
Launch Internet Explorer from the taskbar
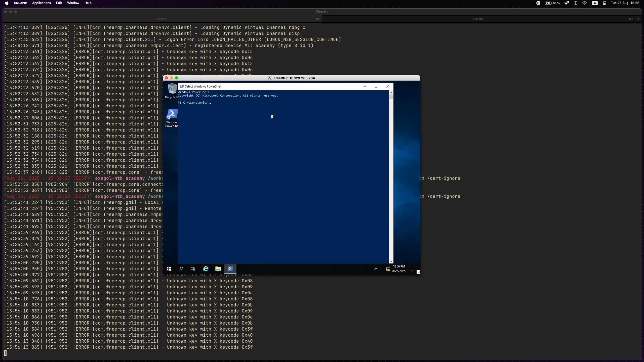click(x=206, y=269)
